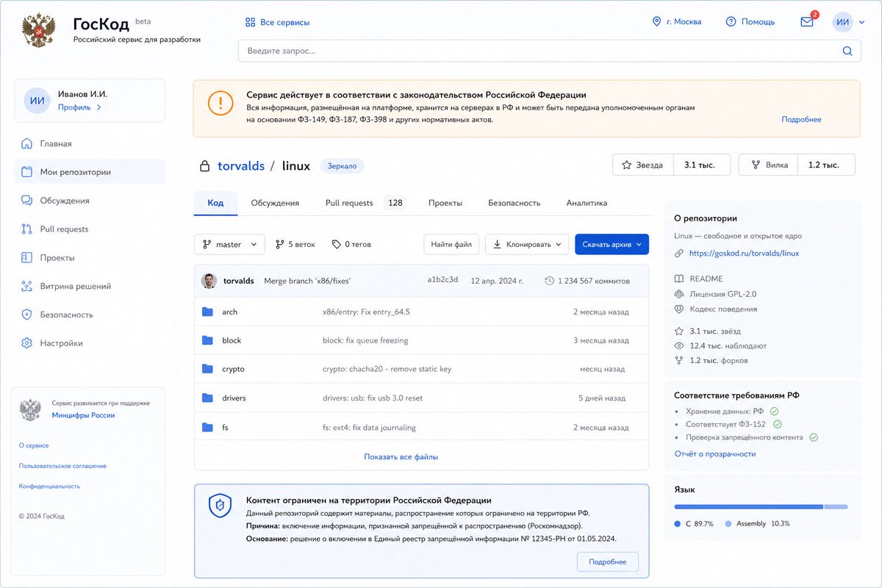Open the master branch dropdown
The image size is (882, 588).
click(229, 245)
